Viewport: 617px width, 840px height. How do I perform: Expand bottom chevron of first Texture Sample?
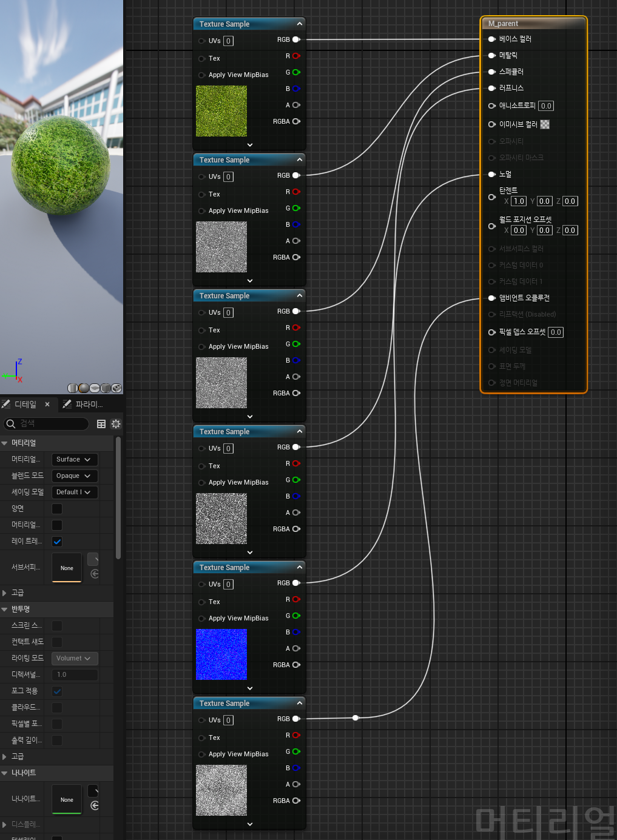click(250, 145)
